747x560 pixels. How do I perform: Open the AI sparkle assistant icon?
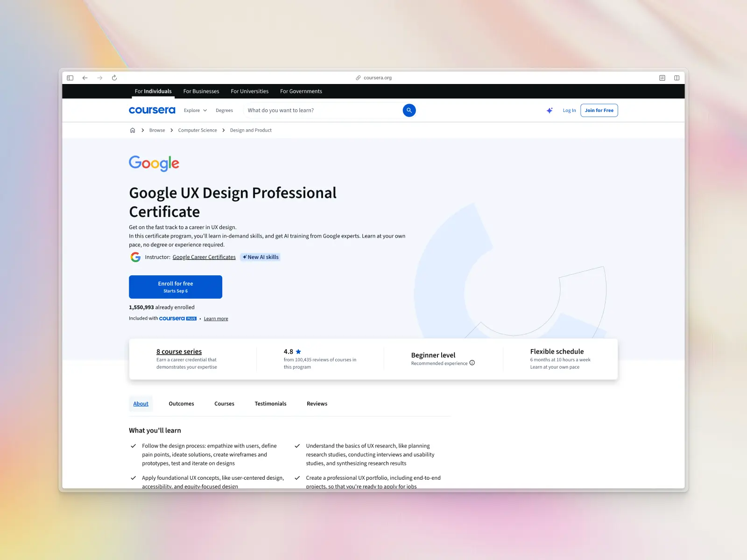point(550,110)
